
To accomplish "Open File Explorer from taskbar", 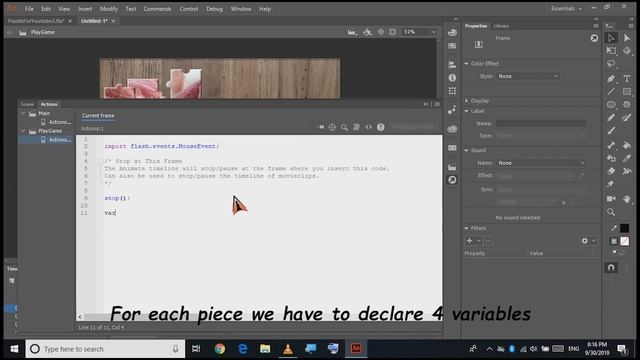I will (265, 349).
